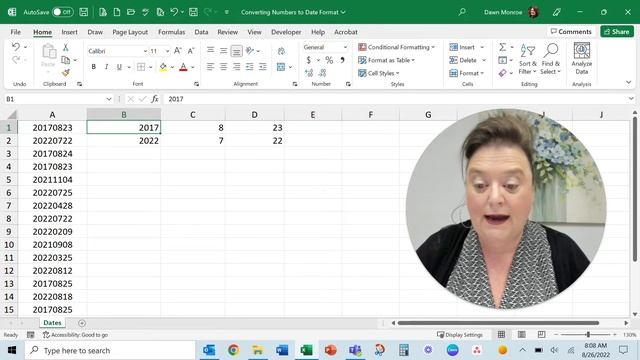The height and width of the screenshot is (360, 640).
Task: Click the Merge & Center icon
Action: click(281, 67)
